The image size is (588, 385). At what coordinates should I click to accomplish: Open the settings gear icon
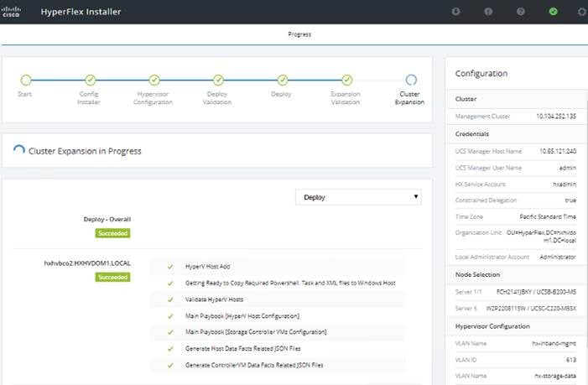click(x=582, y=12)
